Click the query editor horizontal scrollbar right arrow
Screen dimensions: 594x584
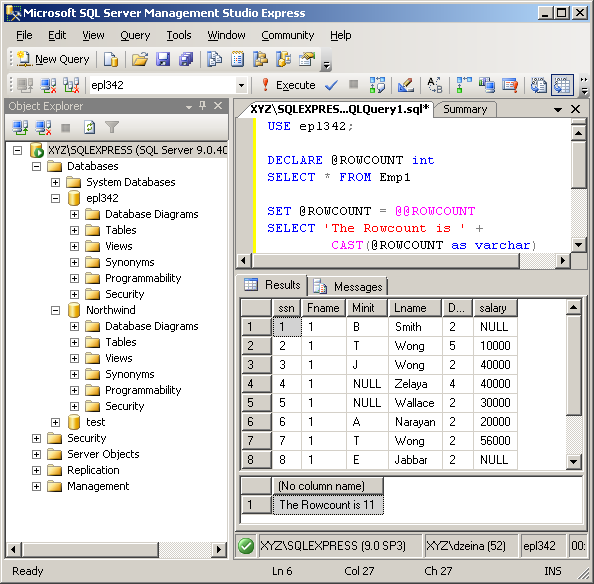(x=563, y=261)
